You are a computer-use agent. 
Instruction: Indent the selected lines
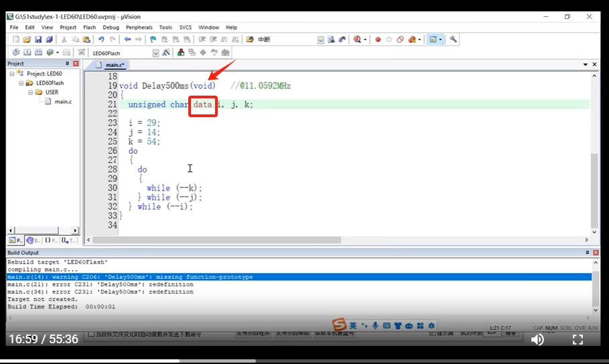point(202,39)
